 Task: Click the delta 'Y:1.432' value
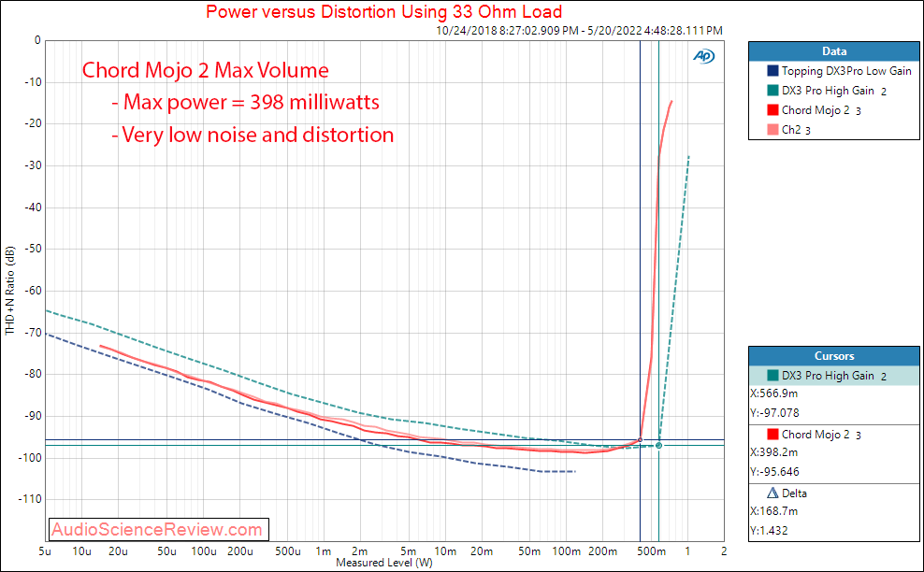(769, 531)
